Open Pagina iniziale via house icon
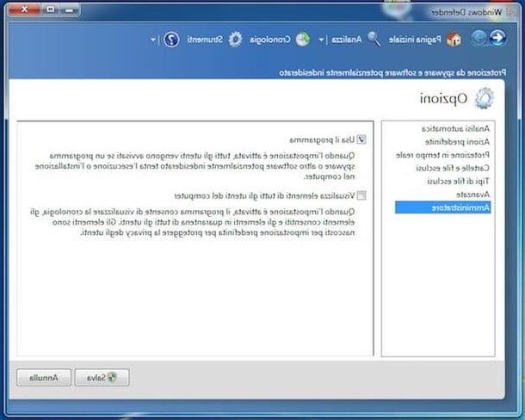Screen dimensions: 525x420 [454, 40]
